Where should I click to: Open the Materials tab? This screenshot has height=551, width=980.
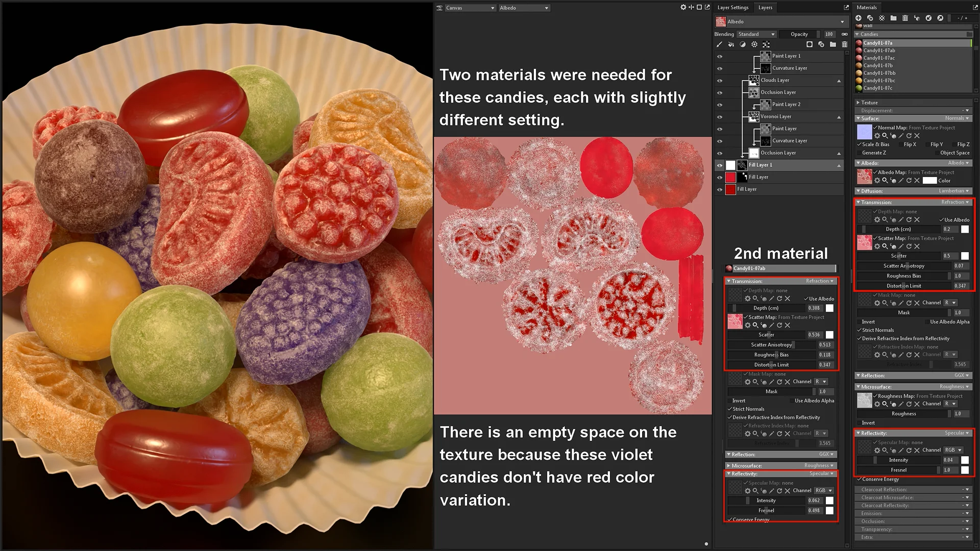866,8
